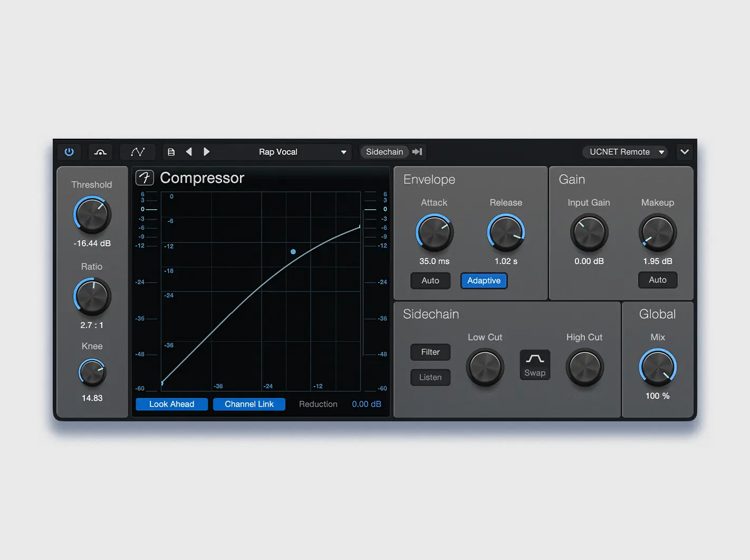The height and width of the screenshot is (560, 750).
Task: Click the sidechain routing icon next to Sidechain
Action: point(417,151)
